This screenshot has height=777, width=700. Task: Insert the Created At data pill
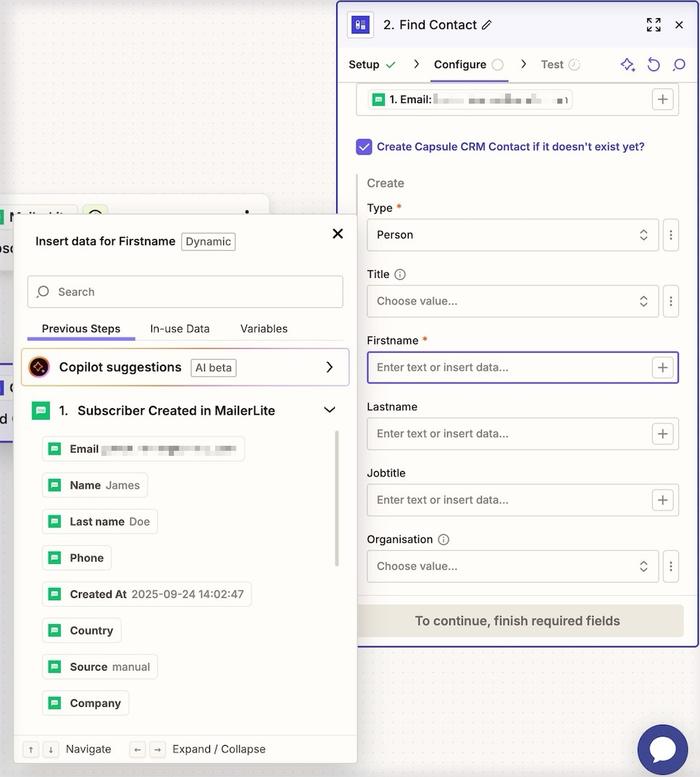point(147,594)
